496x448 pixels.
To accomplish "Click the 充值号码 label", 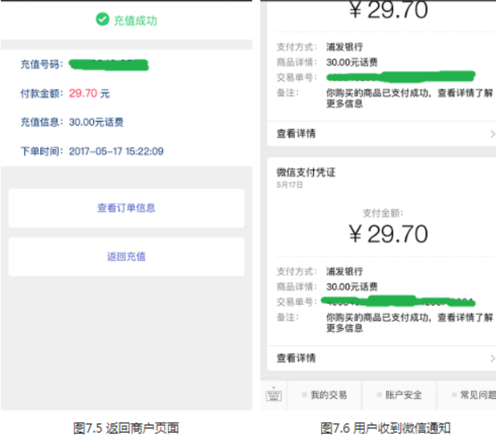I will (42, 64).
